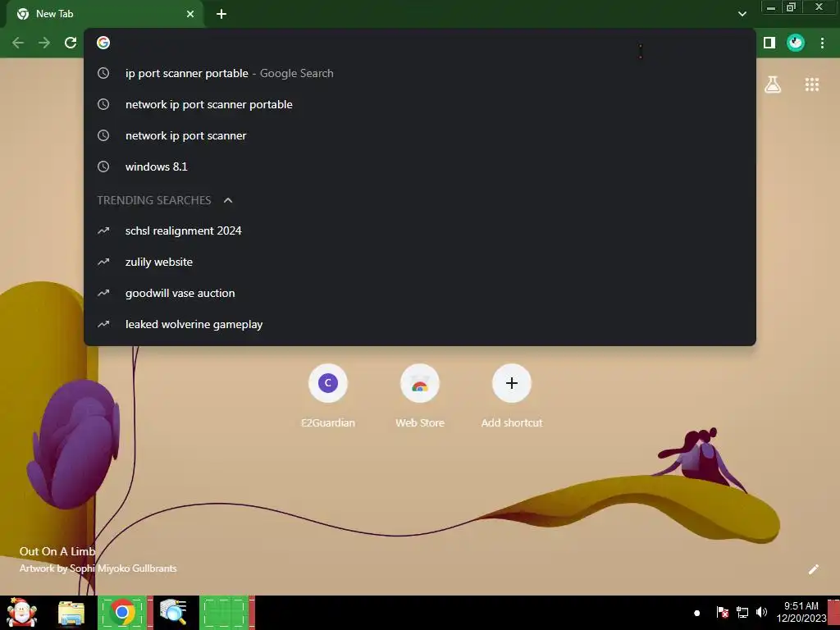Click the volume speaker tray icon

tap(761, 612)
